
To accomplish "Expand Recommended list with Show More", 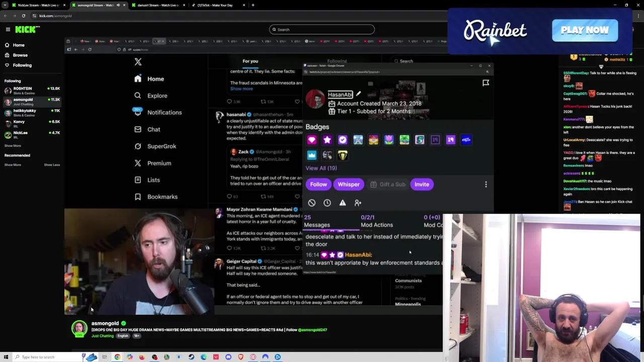I will pos(13,165).
